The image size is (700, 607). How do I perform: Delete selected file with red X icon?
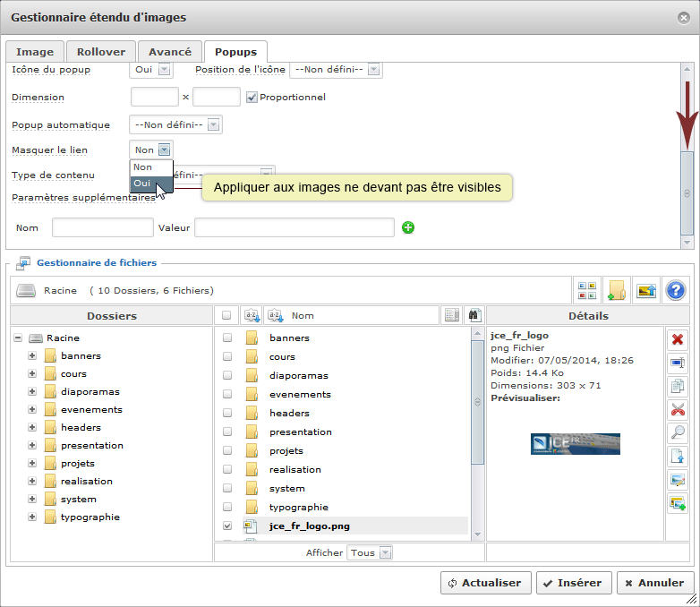pyautogui.click(x=677, y=339)
